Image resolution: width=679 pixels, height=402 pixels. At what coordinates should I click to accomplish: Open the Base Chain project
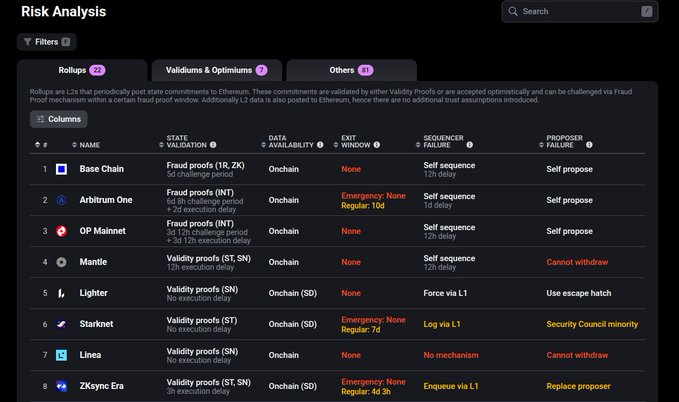101,169
